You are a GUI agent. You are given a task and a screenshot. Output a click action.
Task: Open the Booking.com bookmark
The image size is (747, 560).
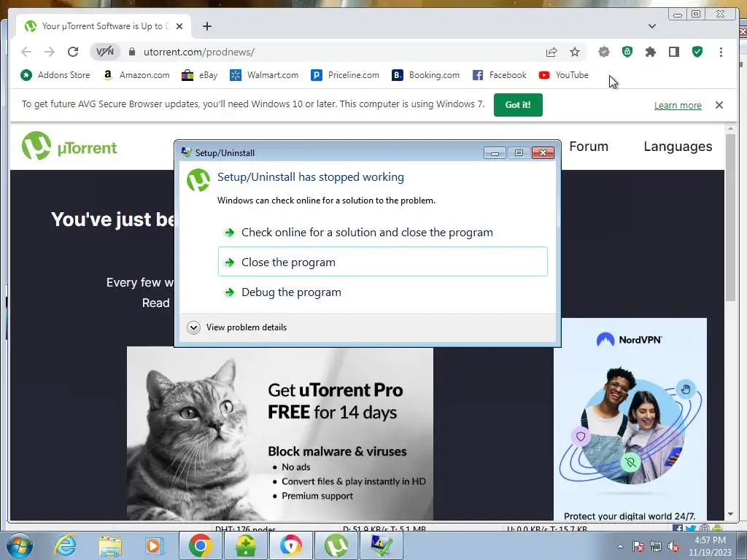click(x=425, y=75)
